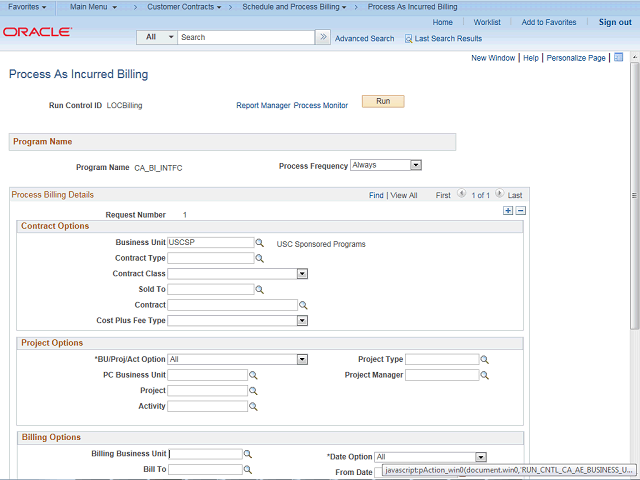Add a new request row with the plus icon
Image resolution: width=640 pixels, height=480 pixels.
pos(508,211)
